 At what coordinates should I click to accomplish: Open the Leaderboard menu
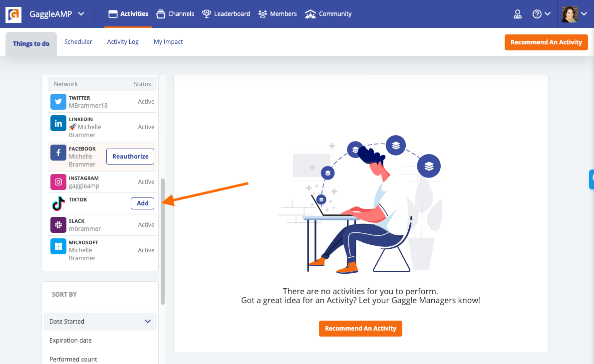(226, 14)
